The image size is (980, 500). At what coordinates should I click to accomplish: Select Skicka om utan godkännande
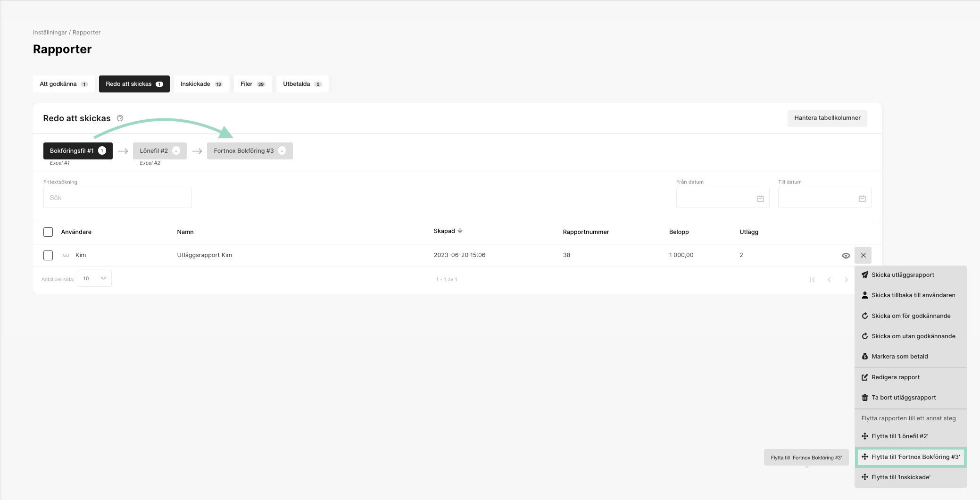[x=910, y=336]
